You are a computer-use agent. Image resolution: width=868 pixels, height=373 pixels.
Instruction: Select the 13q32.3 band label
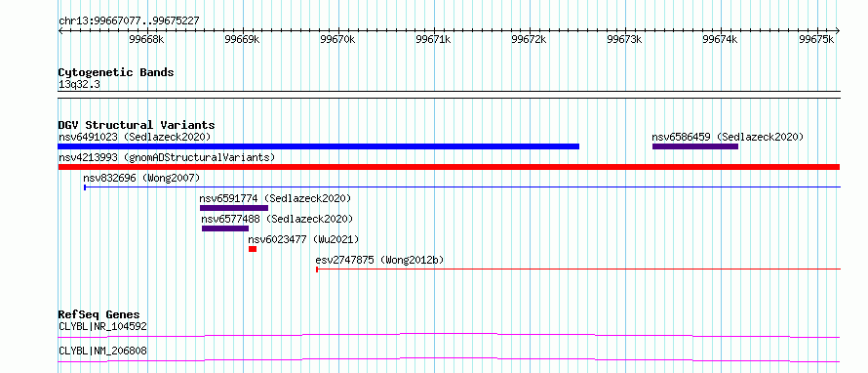79,84
